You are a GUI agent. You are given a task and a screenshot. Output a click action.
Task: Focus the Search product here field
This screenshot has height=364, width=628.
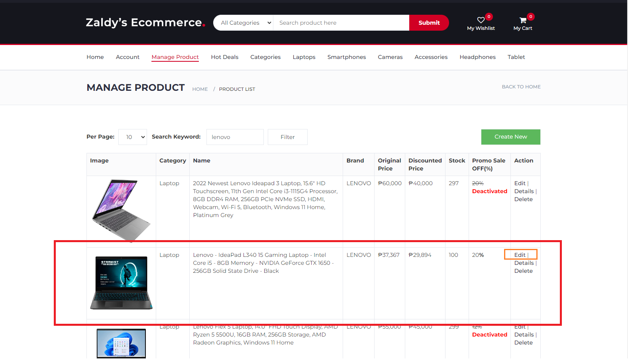[341, 23]
